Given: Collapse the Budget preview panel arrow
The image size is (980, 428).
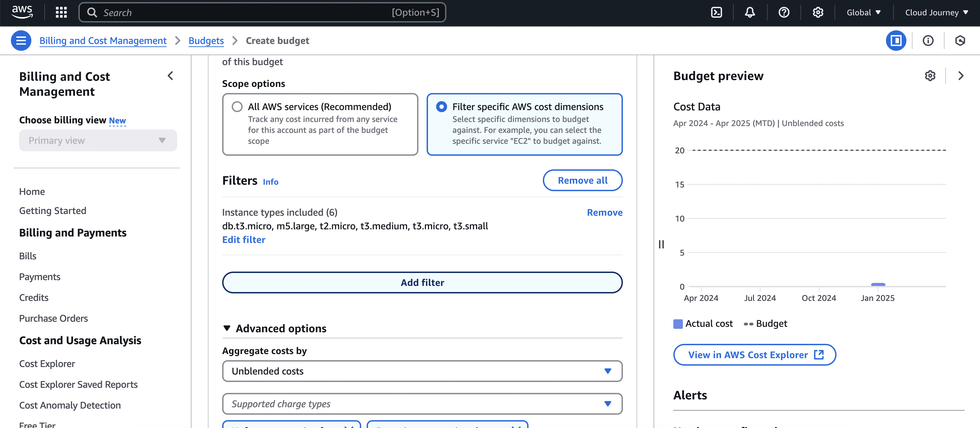Looking at the screenshot, I should tap(961, 76).
